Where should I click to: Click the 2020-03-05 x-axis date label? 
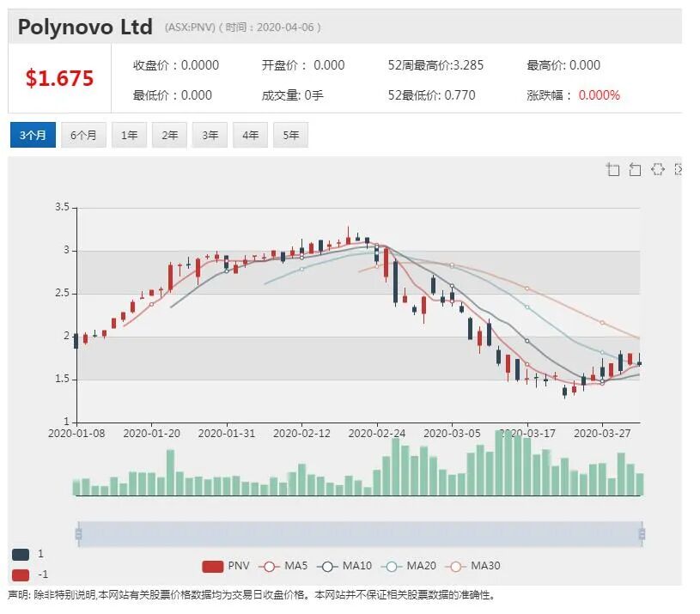(x=452, y=434)
